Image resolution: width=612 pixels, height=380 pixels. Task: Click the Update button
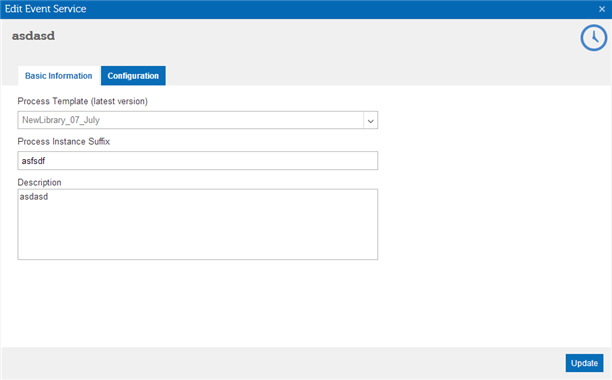pos(584,363)
